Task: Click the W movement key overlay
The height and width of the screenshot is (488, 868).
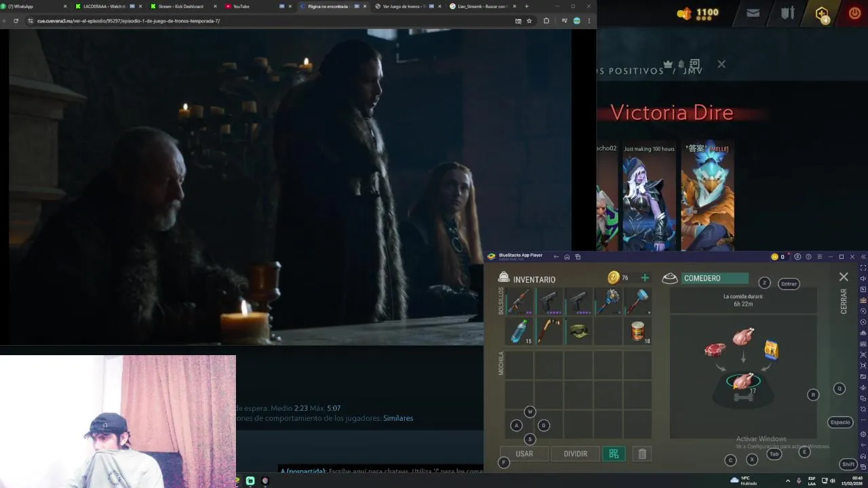Action: pyautogui.click(x=530, y=411)
